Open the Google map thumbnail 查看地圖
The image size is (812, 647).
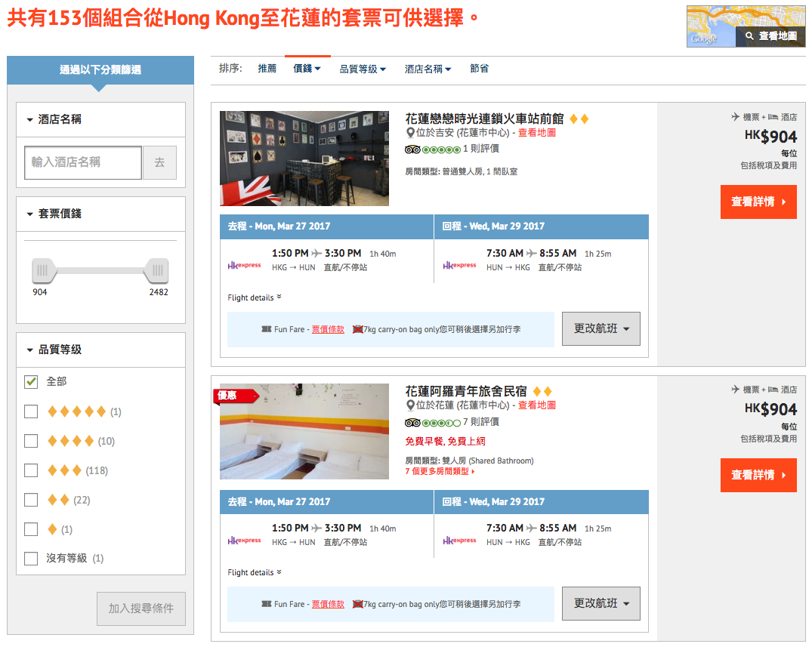(x=746, y=26)
